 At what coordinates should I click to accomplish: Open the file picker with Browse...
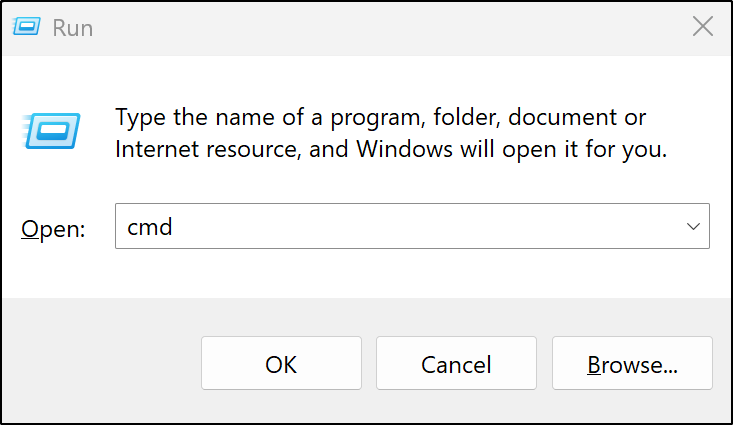632,363
